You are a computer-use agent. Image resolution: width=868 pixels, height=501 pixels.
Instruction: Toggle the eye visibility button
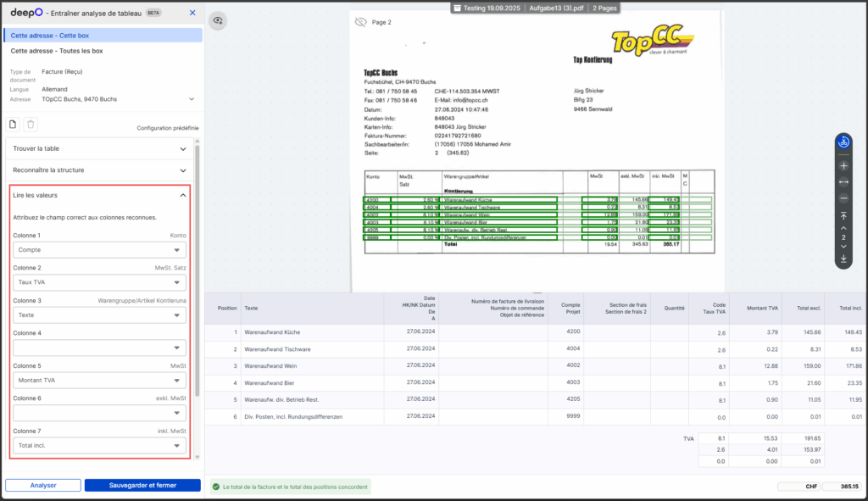218,20
